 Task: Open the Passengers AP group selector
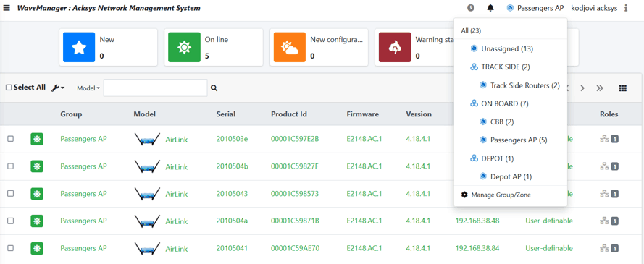pos(535,8)
